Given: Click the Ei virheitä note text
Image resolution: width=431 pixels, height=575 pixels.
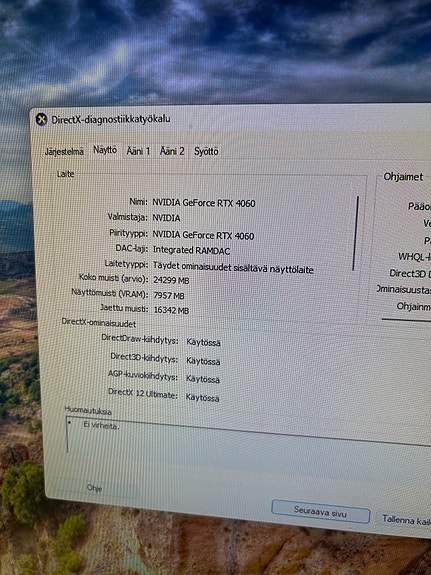Looking at the screenshot, I should 101,425.
